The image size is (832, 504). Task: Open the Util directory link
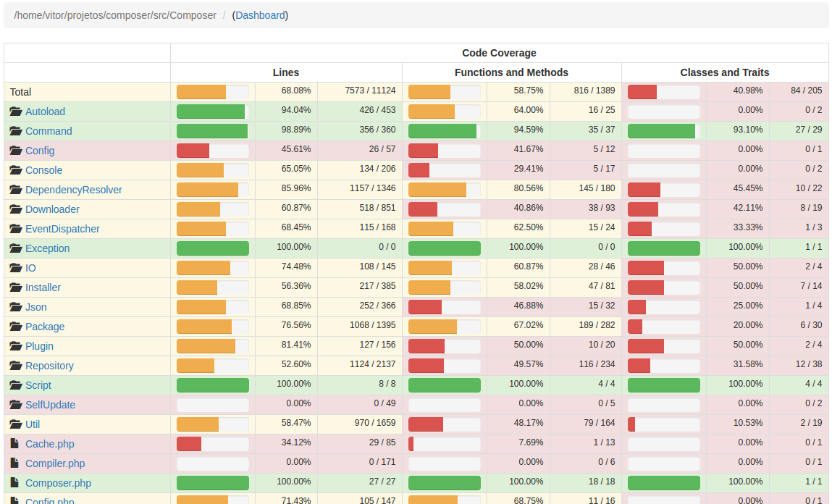click(x=33, y=424)
